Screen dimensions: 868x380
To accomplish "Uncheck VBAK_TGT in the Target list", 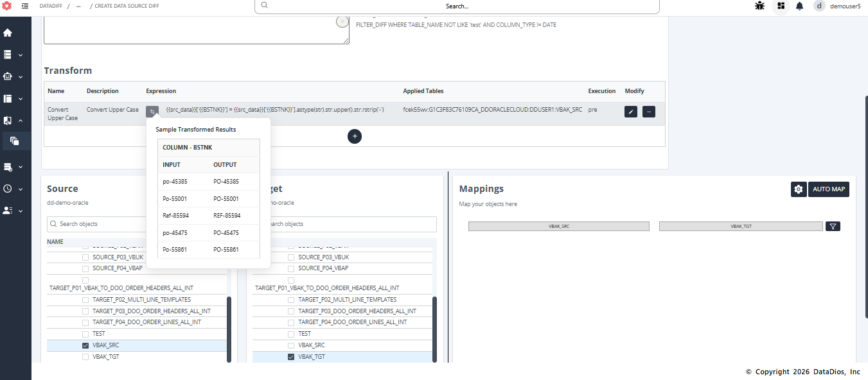I will click(291, 356).
